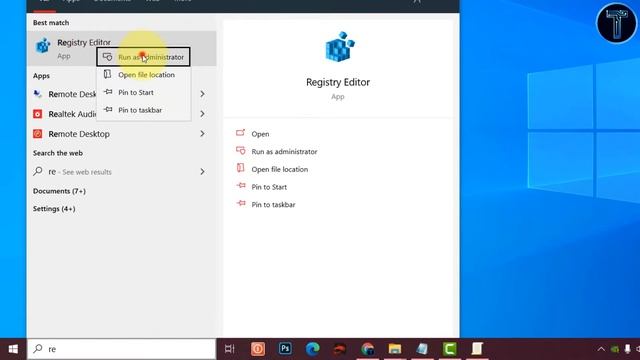Click the shield icon beside preview Run as administrator
640x360 pixels.
point(240,151)
